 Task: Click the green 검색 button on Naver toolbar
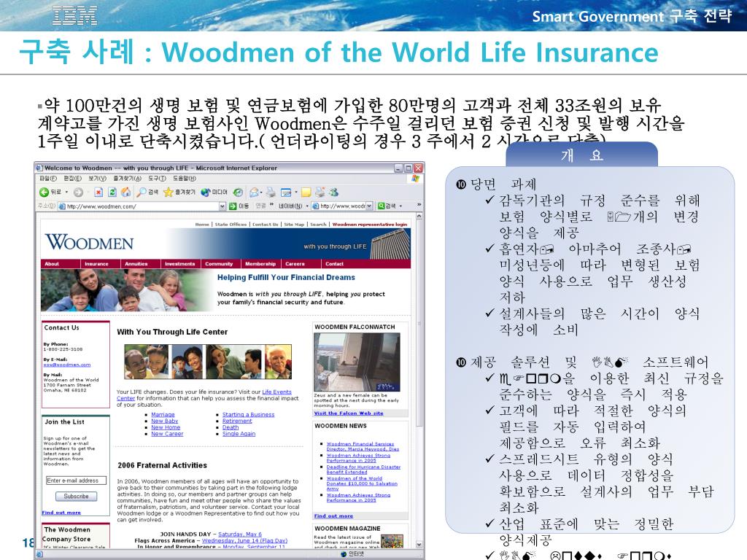(388, 206)
